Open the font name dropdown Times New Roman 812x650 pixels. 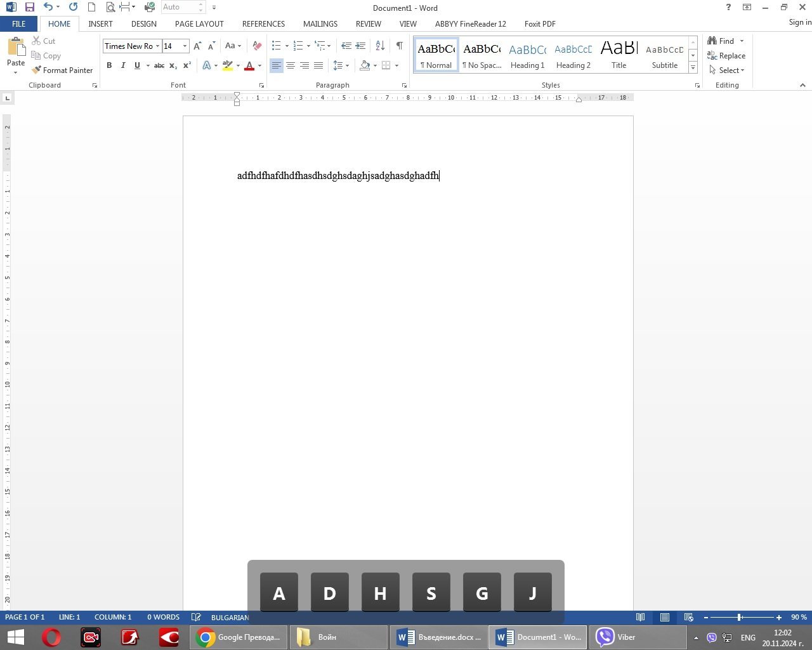click(157, 46)
